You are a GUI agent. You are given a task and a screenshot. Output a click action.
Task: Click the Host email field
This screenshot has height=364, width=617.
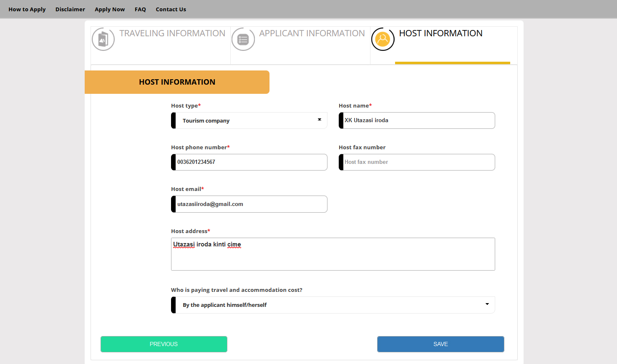point(249,204)
